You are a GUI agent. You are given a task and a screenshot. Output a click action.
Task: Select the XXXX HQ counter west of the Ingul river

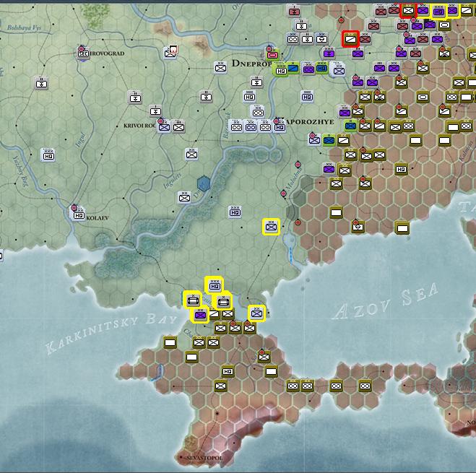click(48, 156)
